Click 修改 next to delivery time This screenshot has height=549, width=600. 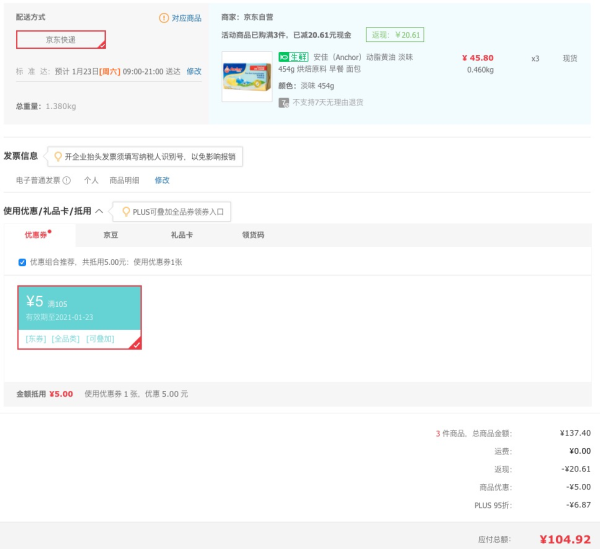[x=194, y=71]
